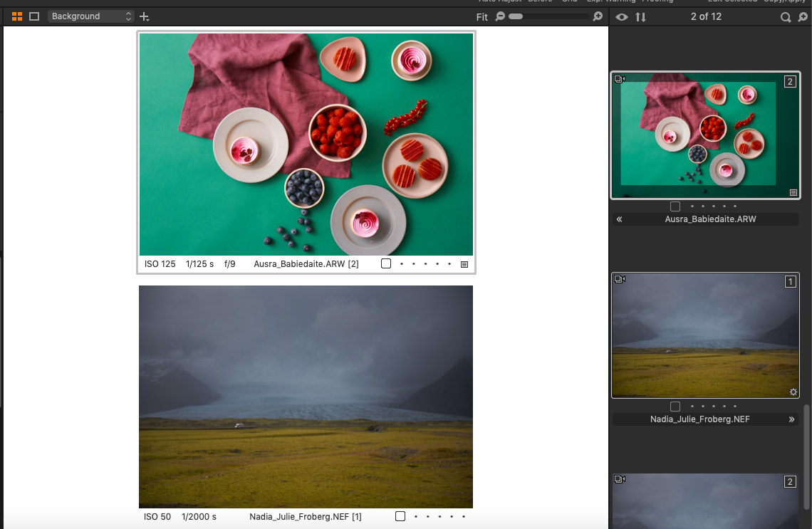Click the 'Ausra_Babiedaite.ARW [2]' viewer label

306,264
